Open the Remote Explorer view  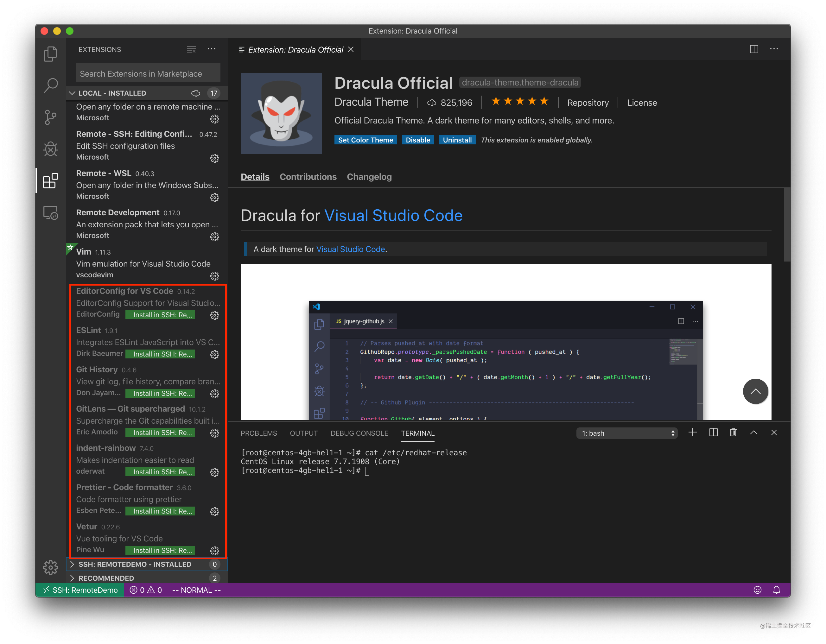pos(51,213)
